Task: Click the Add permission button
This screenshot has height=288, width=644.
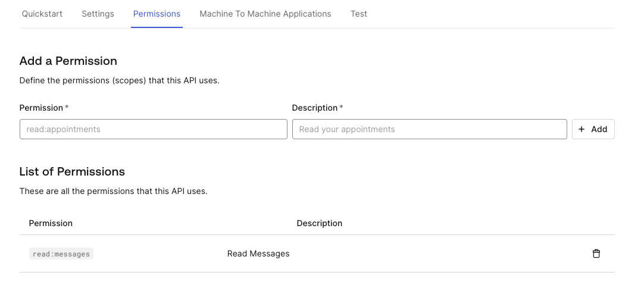Action: tap(593, 129)
